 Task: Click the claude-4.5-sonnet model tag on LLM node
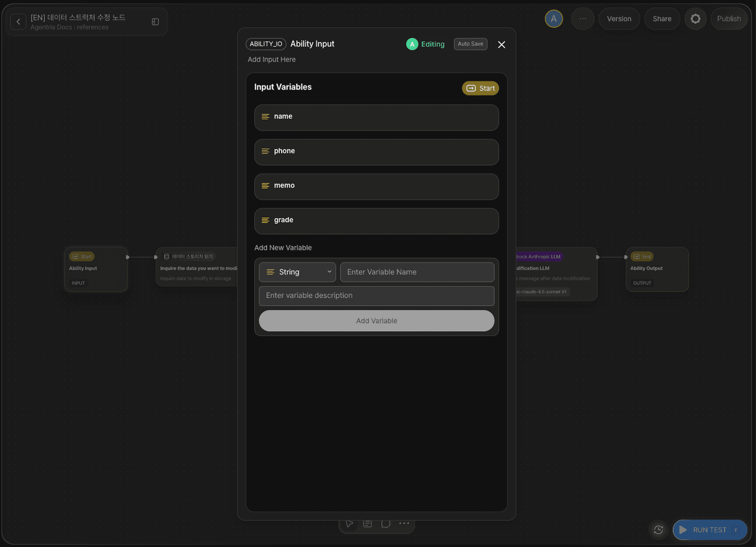tap(542, 292)
